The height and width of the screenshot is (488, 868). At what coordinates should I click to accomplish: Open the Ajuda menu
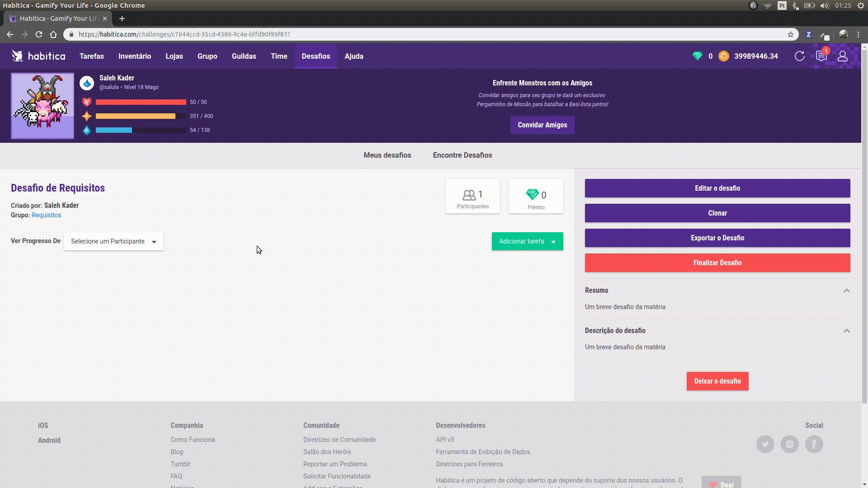coord(354,56)
